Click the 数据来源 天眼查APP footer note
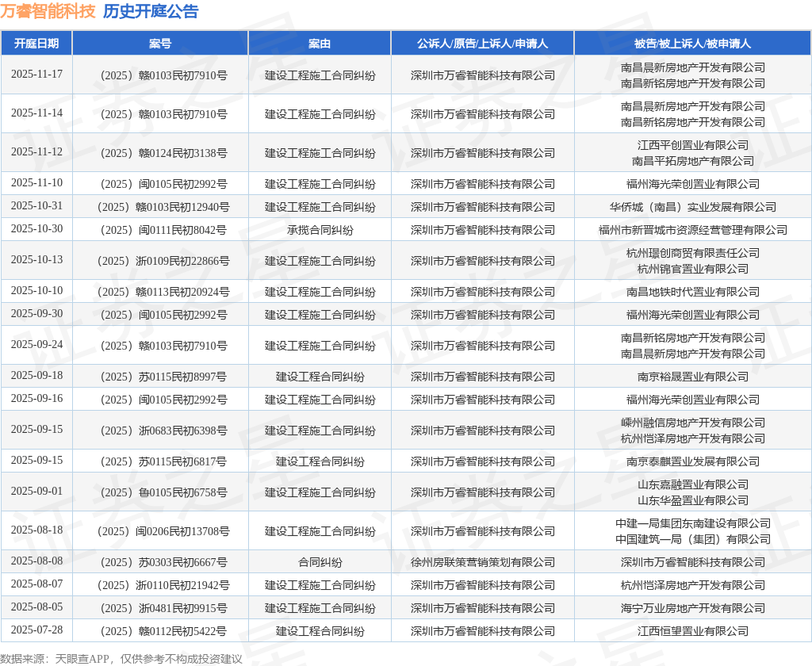The width and height of the screenshot is (812, 666). [x=121, y=659]
